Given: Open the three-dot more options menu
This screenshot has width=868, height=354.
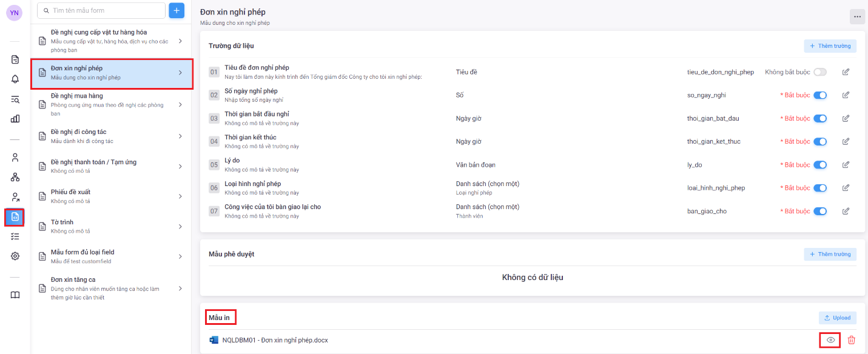Looking at the screenshot, I should pos(857,17).
